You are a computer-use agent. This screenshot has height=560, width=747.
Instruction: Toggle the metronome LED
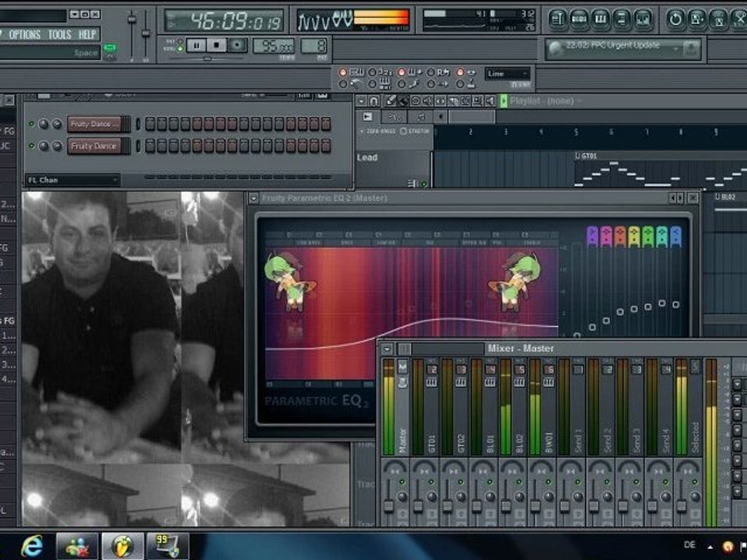point(342,84)
